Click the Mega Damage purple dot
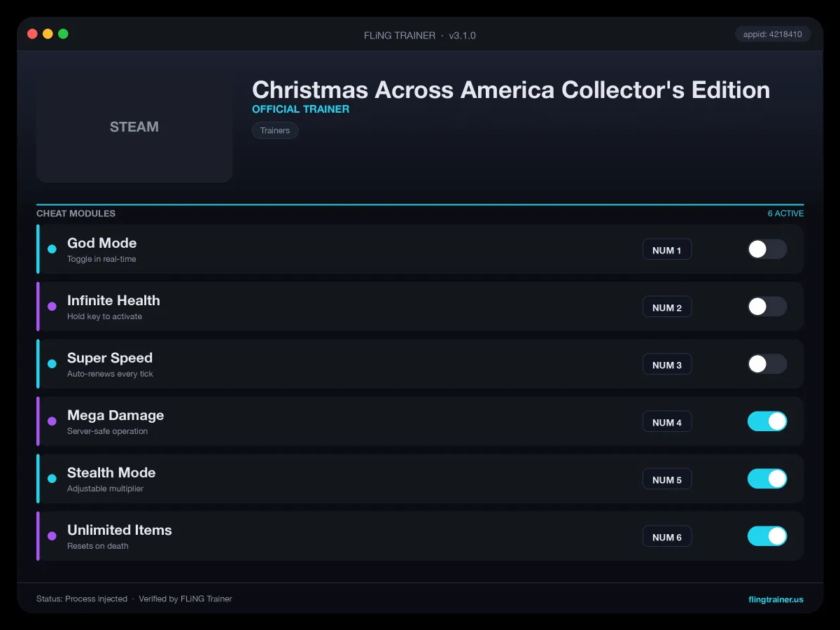The image size is (840, 630). point(52,421)
